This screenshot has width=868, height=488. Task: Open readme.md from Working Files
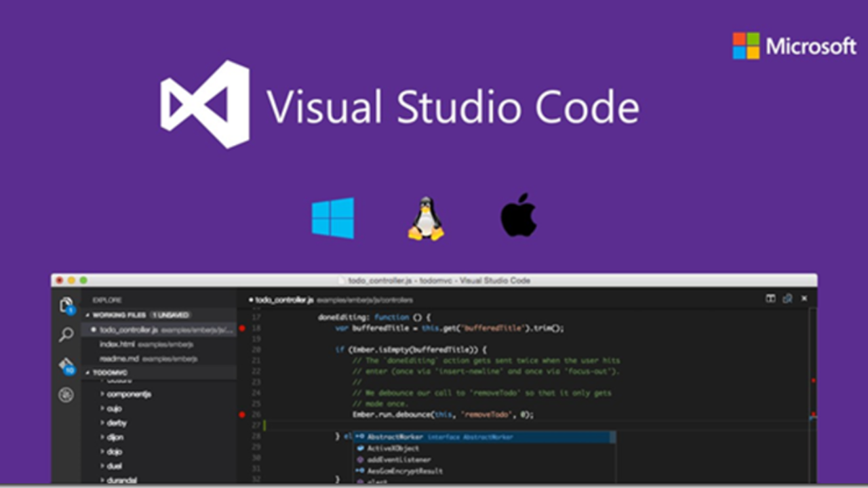159,359
